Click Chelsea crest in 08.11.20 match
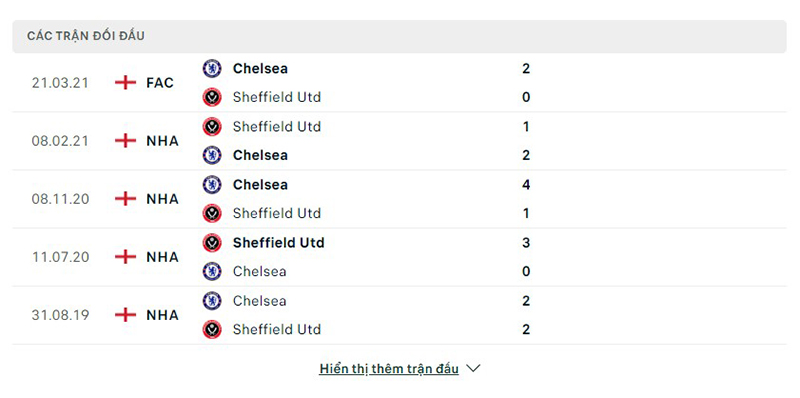The width and height of the screenshot is (800, 398). (x=212, y=184)
